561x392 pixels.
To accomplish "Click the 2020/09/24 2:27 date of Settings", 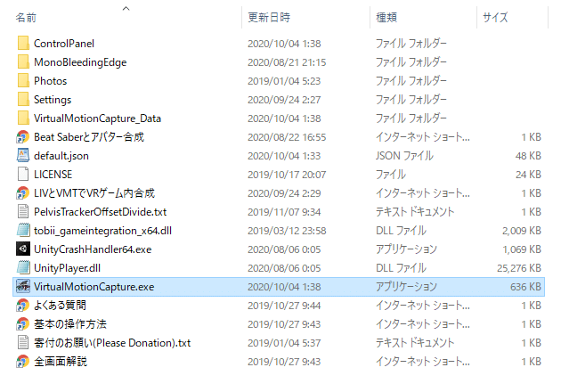I will tap(284, 100).
